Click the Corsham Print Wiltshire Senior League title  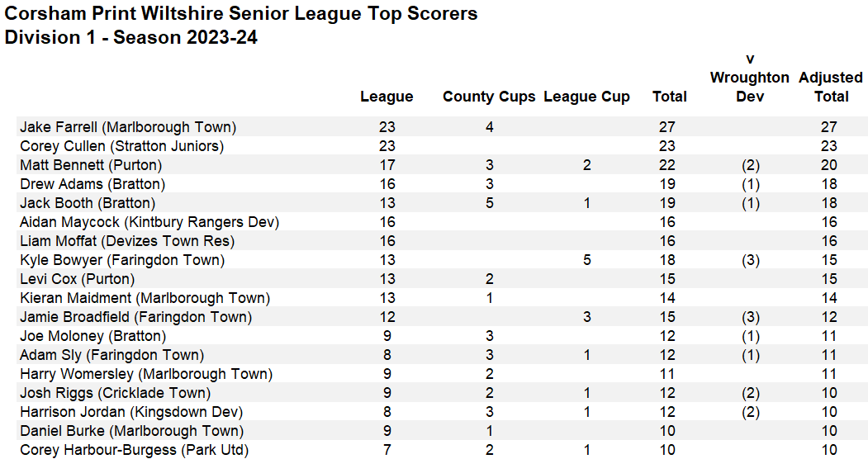241,14
